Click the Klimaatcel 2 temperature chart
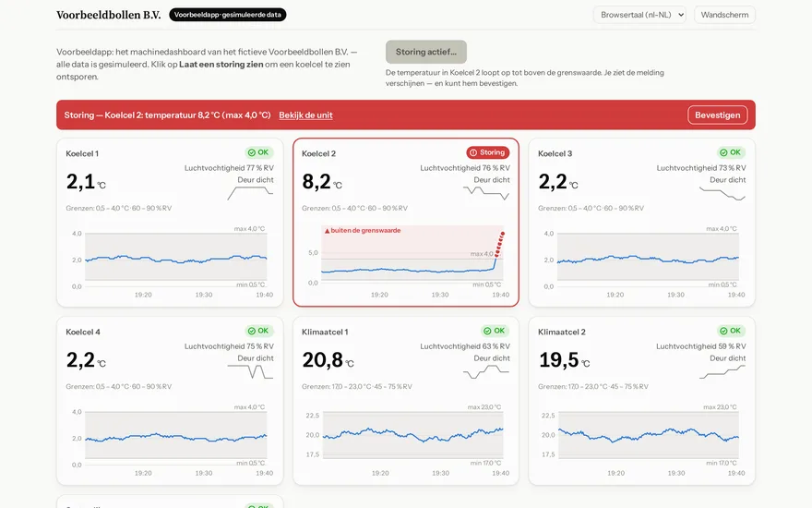Screen dimensions: 812x508 (642, 441)
